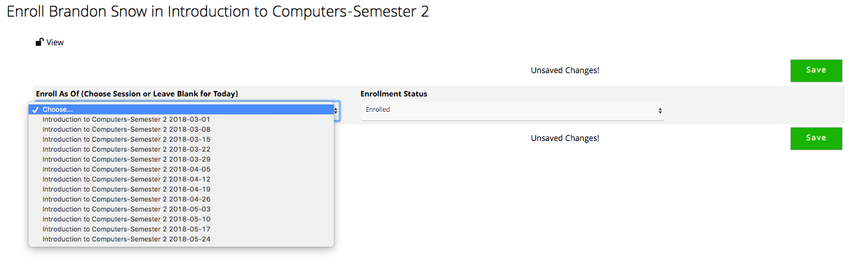This screenshot has width=868, height=280.
Task: Pick the 2018-05-17 session entry
Action: tap(181, 229)
